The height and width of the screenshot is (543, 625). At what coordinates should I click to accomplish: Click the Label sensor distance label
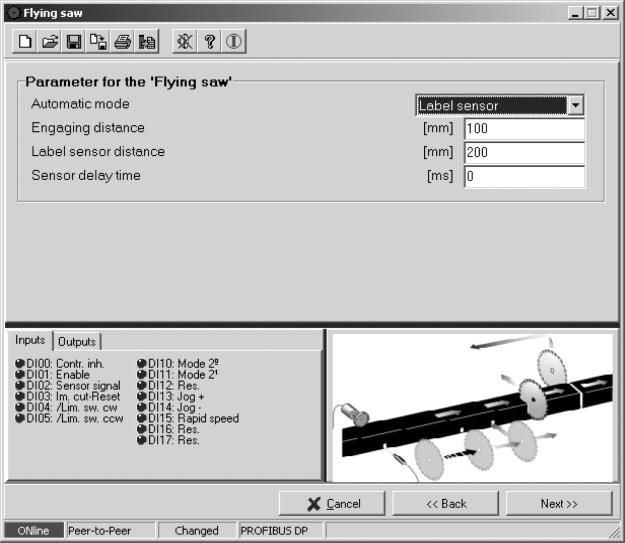98,152
